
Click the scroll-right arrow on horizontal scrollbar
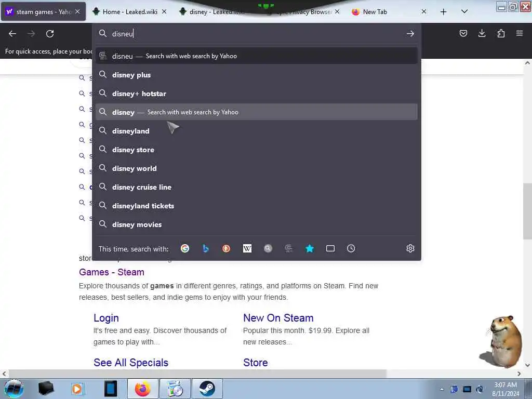pyautogui.click(x=519, y=374)
